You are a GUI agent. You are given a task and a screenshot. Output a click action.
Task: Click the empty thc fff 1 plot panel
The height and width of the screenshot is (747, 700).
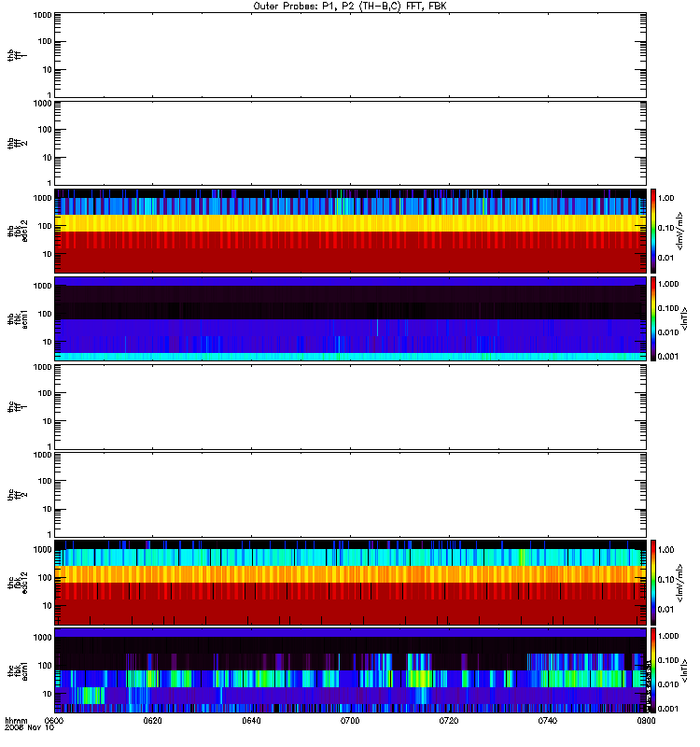coord(351,407)
